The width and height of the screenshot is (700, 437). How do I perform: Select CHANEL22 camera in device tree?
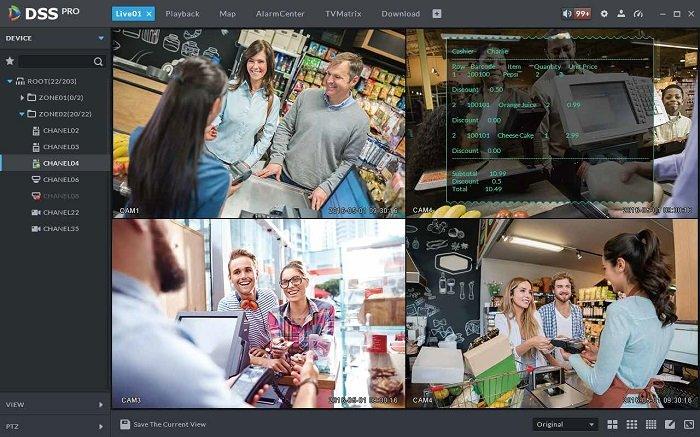pos(60,212)
